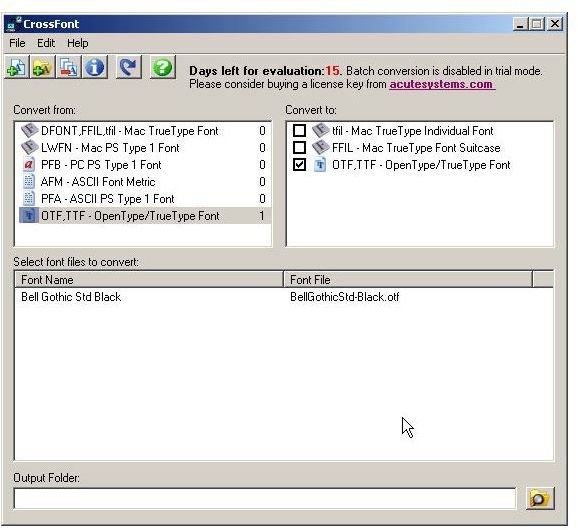Viewport: 578px width, 530px height.
Task: Click the Output Folder browse icon
Action: (x=540, y=499)
